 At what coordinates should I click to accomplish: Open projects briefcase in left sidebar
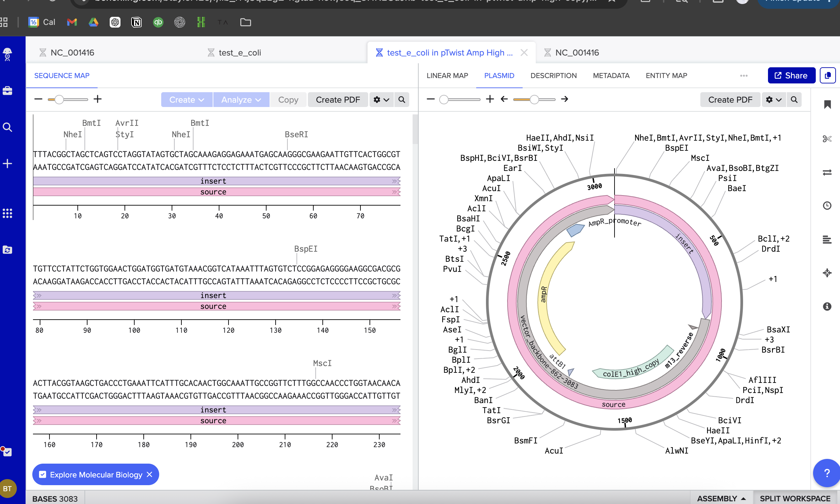click(7, 91)
